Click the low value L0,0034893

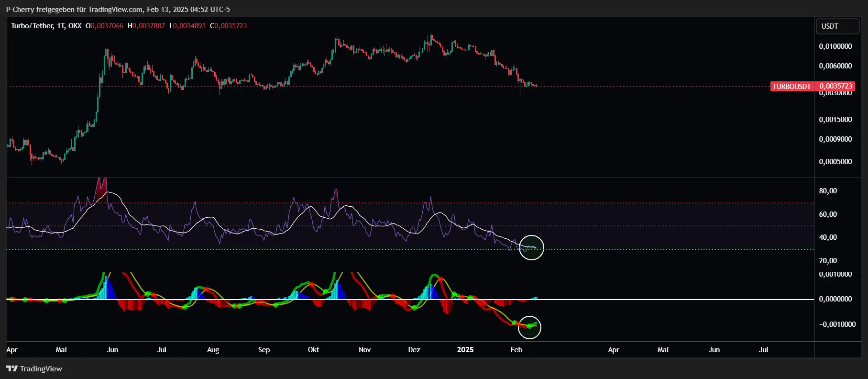click(187, 26)
